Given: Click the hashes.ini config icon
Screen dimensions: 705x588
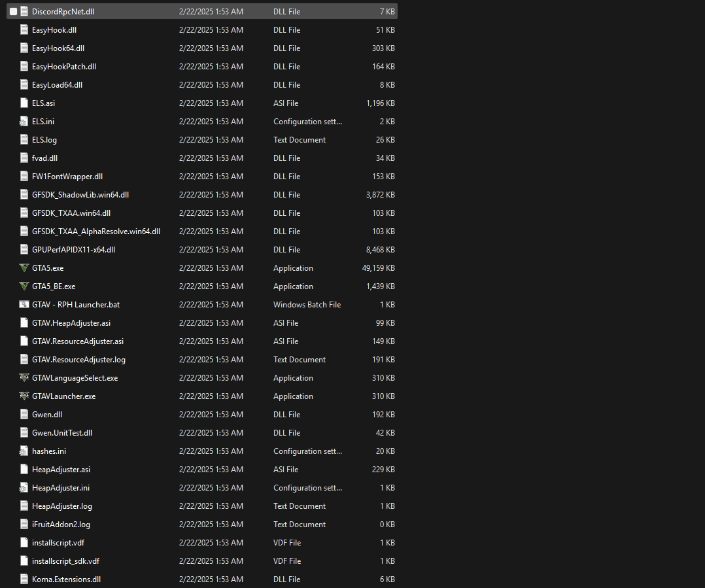Looking at the screenshot, I should [x=24, y=451].
